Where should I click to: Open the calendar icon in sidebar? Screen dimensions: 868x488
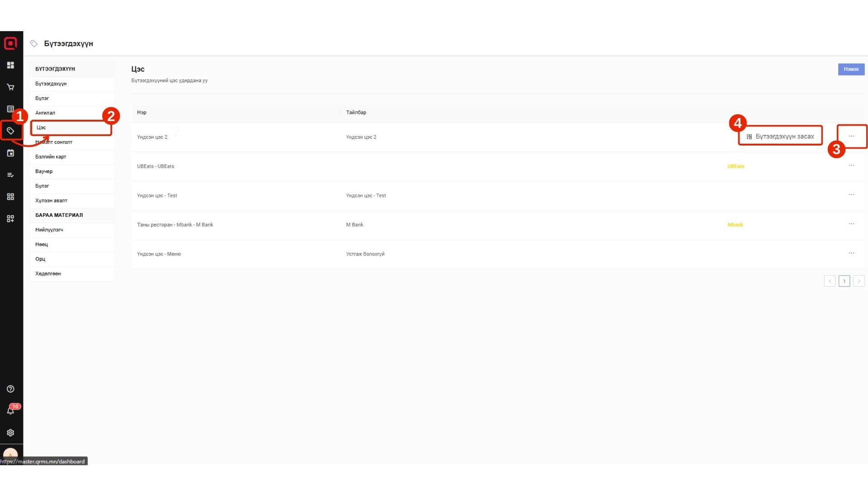[x=10, y=153]
